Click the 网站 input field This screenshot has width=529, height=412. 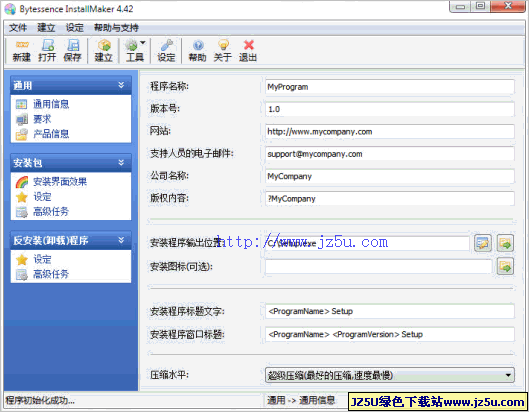click(390, 131)
